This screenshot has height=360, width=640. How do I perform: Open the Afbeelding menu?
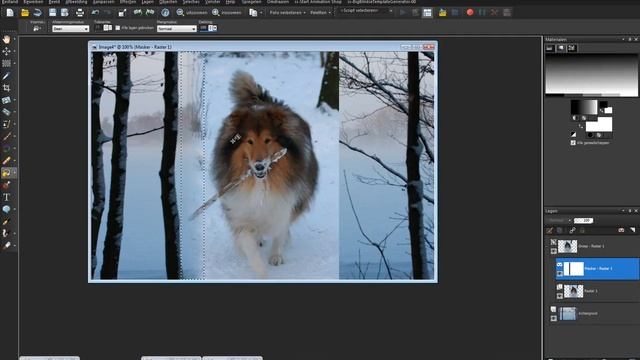76,2
